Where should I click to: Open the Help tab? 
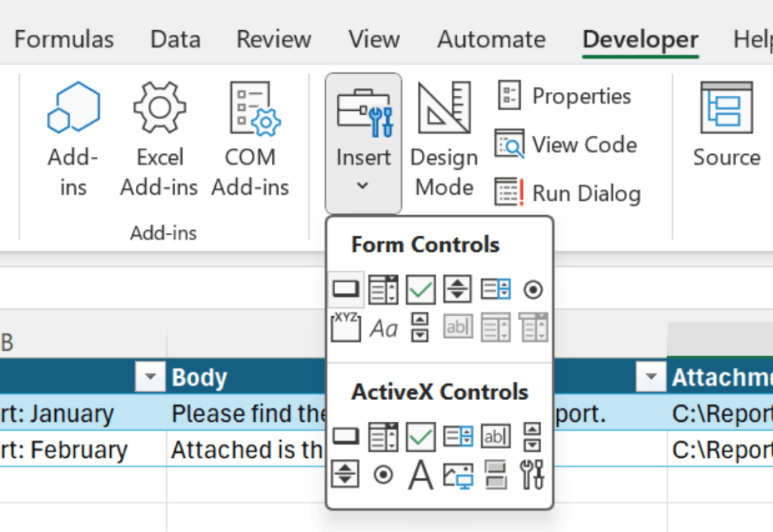(753, 39)
